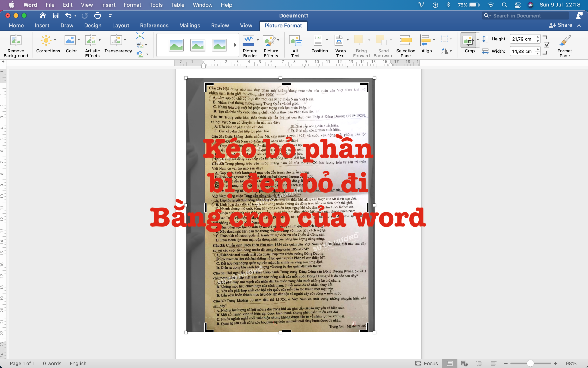Increase the height with the up stepper
The height and width of the screenshot is (368, 588).
tap(538, 37)
